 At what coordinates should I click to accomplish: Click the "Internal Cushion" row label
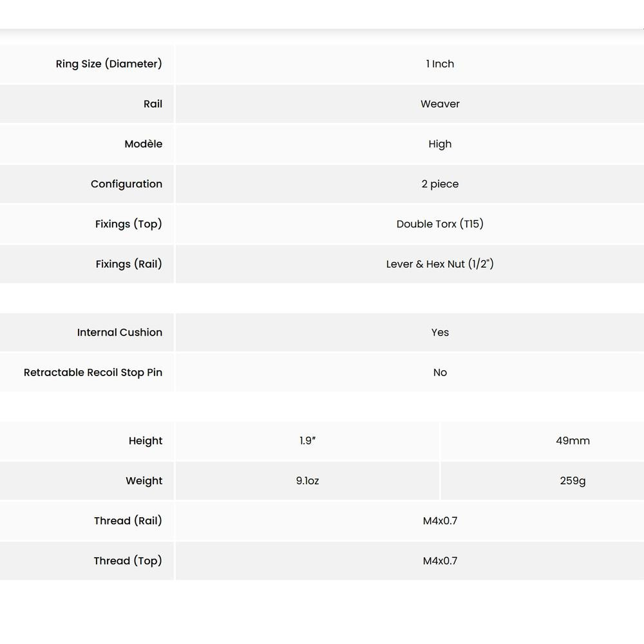[120, 332]
